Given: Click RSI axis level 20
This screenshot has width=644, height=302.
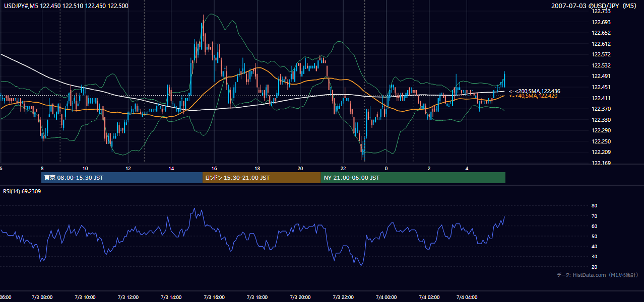Looking at the screenshot, I should click(x=595, y=267).
